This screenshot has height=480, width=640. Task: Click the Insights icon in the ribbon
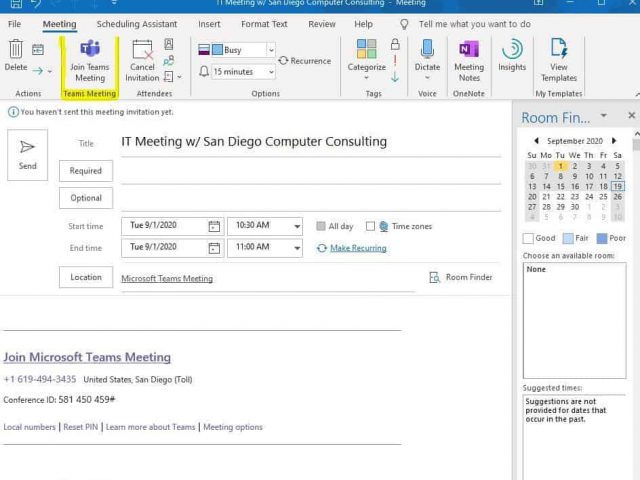[x=512, y=49]
